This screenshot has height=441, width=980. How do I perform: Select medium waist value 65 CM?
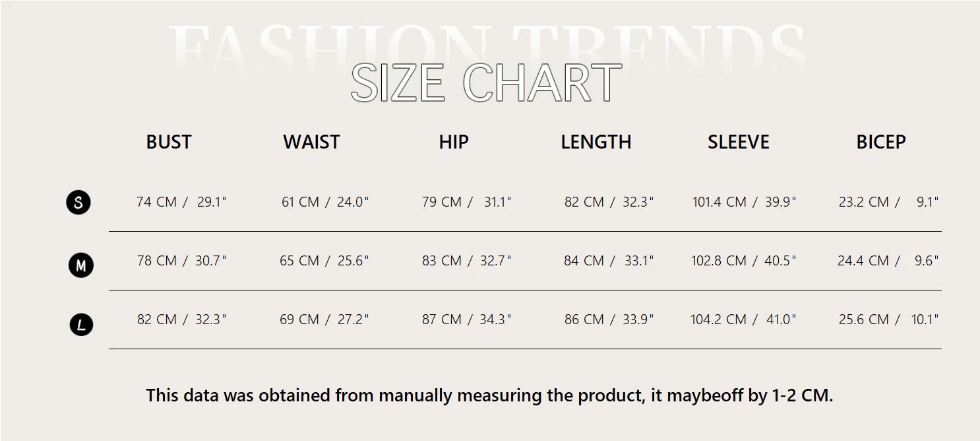click(299, 261)
